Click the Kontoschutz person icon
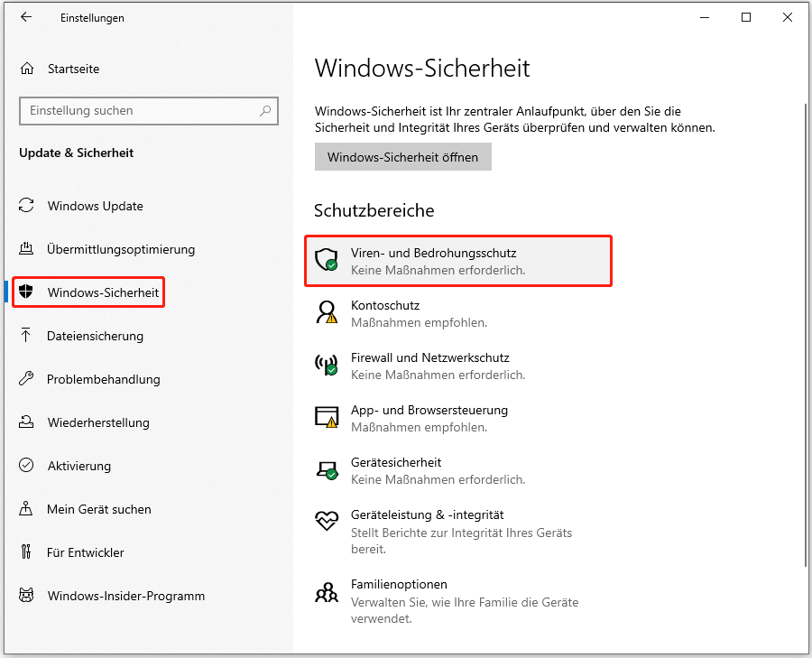The height and width of the screenshot is (658, 812). [x=327, y=312]
